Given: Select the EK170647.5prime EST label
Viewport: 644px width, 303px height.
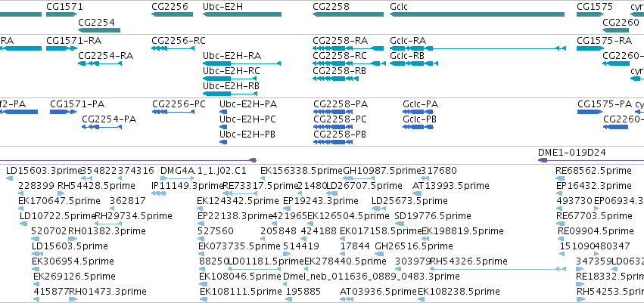Looking at the screenshot, I should 59,201.
